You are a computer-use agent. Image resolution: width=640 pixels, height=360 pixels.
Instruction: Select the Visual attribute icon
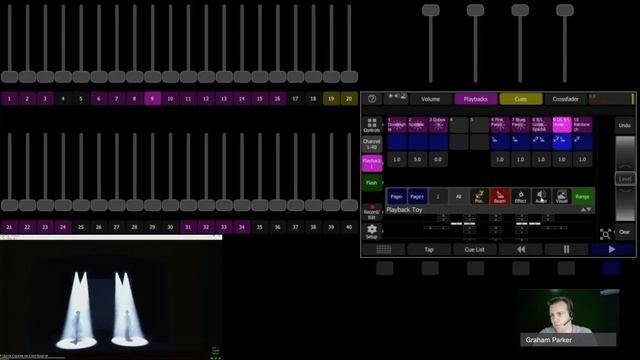tap(562, 196)
